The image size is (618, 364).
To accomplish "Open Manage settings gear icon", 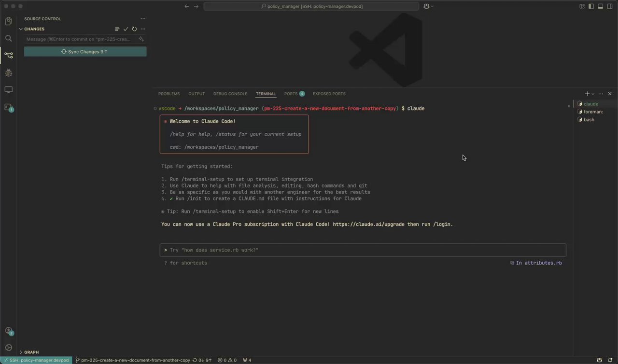I will (x=8, y=348).
